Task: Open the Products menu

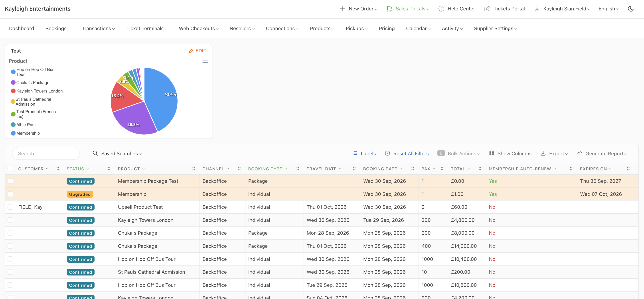Action: (x=322, y=28)
